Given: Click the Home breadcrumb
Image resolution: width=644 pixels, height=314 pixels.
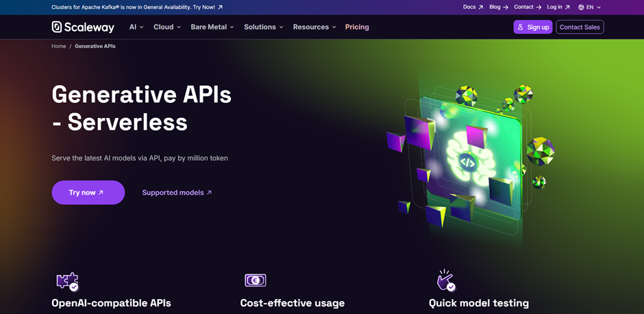Looking at the screenshot, I should (59, 46).
